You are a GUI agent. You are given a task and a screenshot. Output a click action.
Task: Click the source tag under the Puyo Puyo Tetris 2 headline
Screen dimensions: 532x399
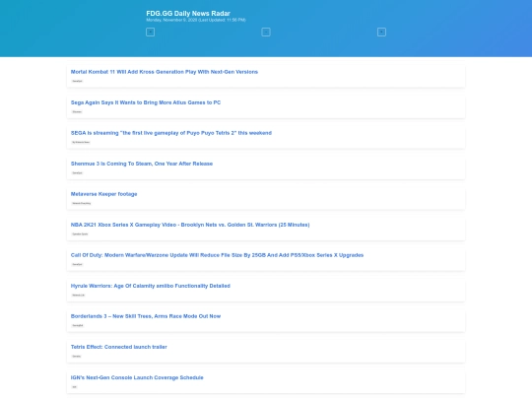[81, 142]
